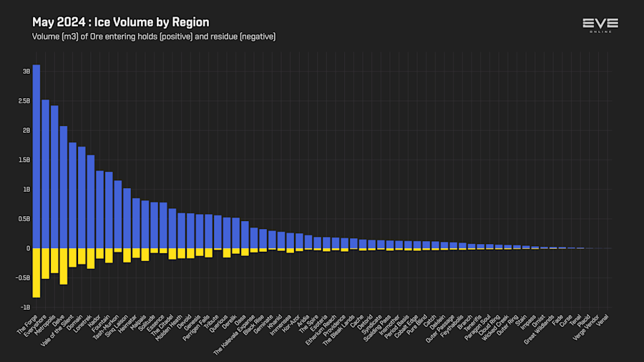Click the 'Pure Blind' x-axis label
Viewport: 644px width, 362px height.
(418, 324)
